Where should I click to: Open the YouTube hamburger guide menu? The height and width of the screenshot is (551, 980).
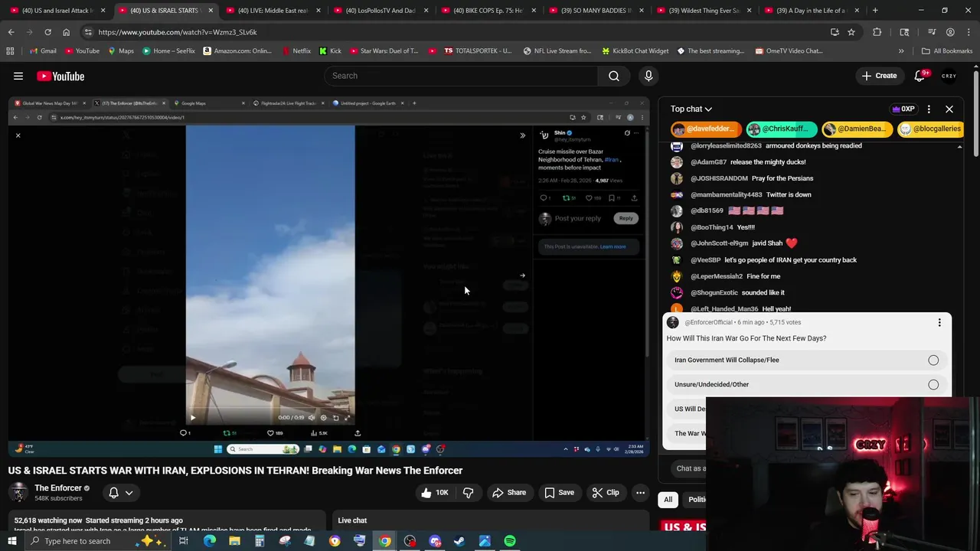[18, 76]
